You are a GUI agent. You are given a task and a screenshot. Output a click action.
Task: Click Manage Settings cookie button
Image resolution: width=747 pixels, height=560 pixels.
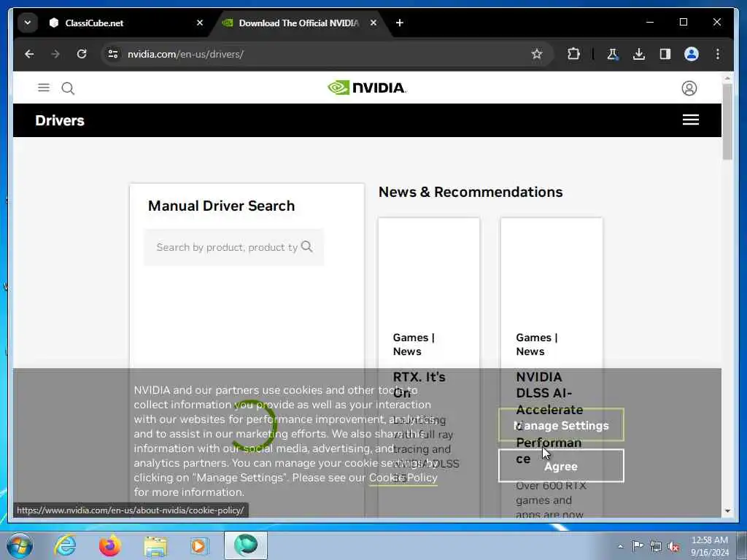(x=561, y=425)
